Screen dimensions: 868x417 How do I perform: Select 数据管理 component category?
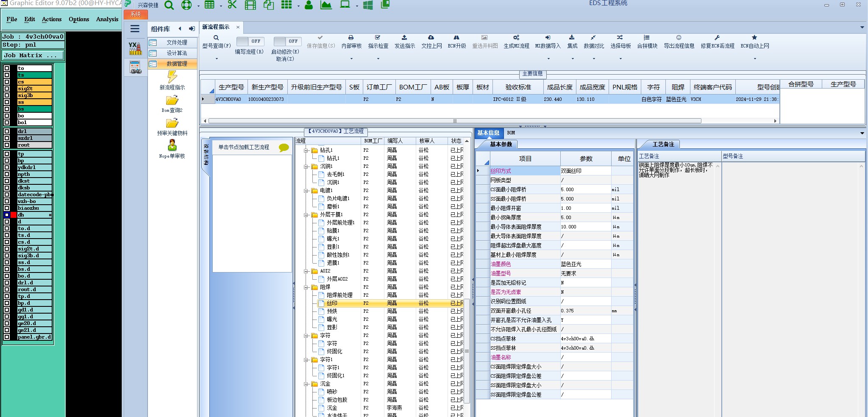172,64
